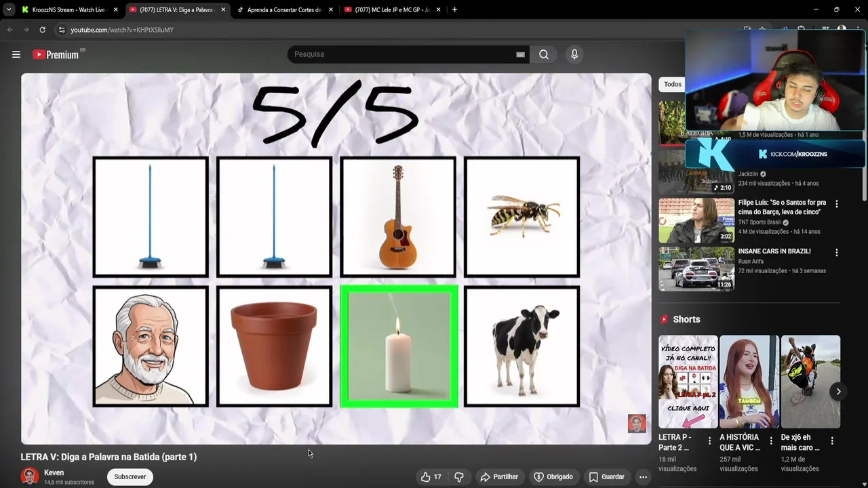Like the video with thumbs up
The height and width of the screenshot is (488, 868).
[x=431, y=476]
